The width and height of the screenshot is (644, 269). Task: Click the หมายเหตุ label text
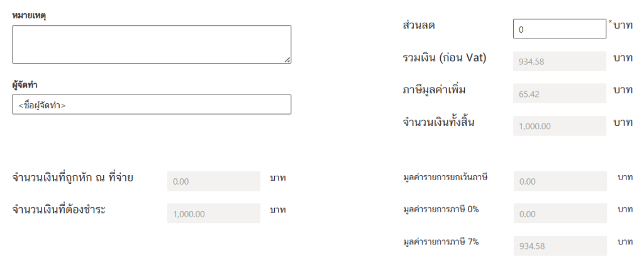29,16
